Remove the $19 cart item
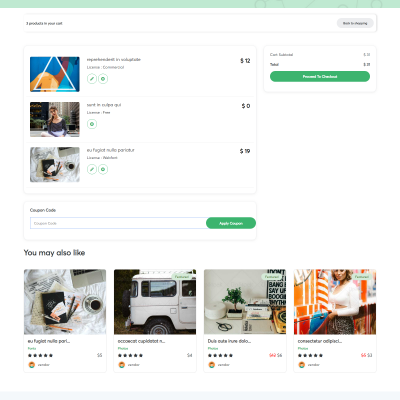The height and width of the screenshot is (400, 400). (103, 169)
